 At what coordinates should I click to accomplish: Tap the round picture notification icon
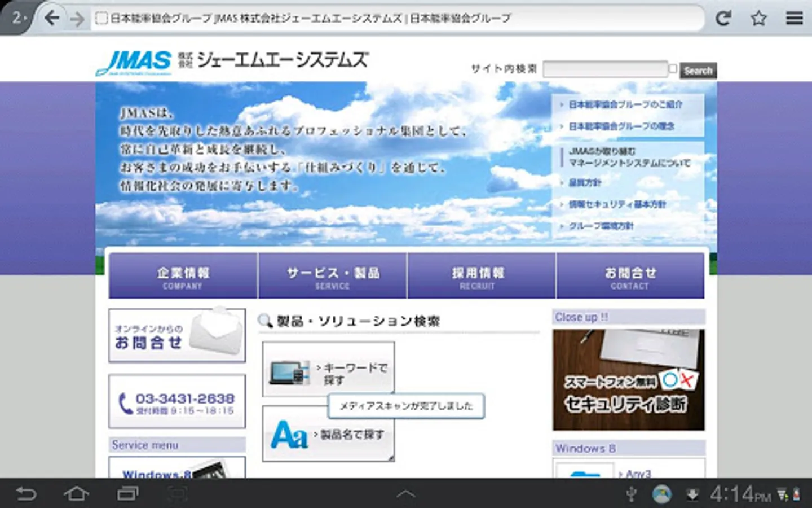[x=662, y=494]
